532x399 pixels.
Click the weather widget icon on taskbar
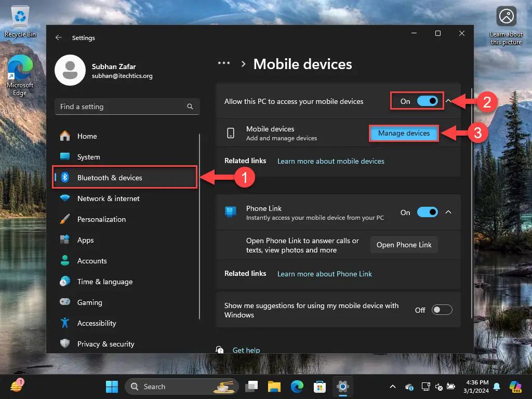16,386
